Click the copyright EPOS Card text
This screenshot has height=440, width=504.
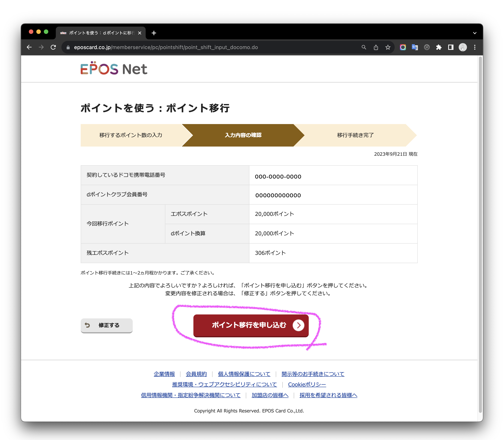[x=249, y=411]
